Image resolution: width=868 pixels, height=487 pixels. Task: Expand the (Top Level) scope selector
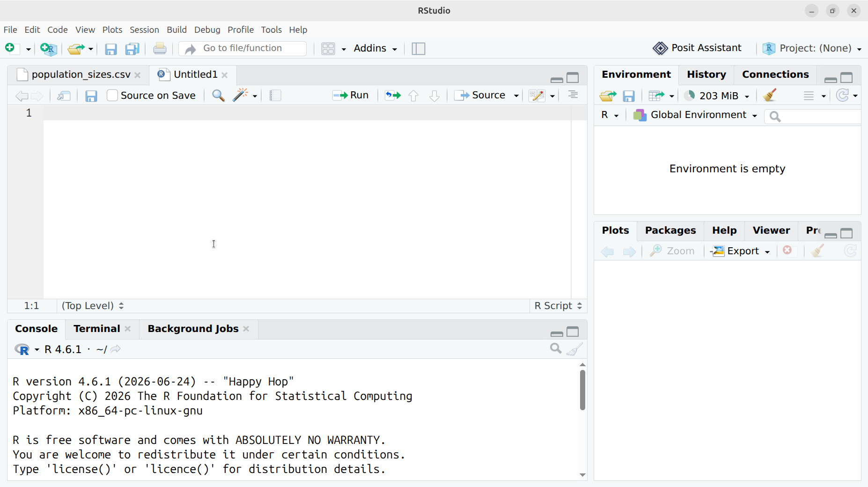pos(93,306)
